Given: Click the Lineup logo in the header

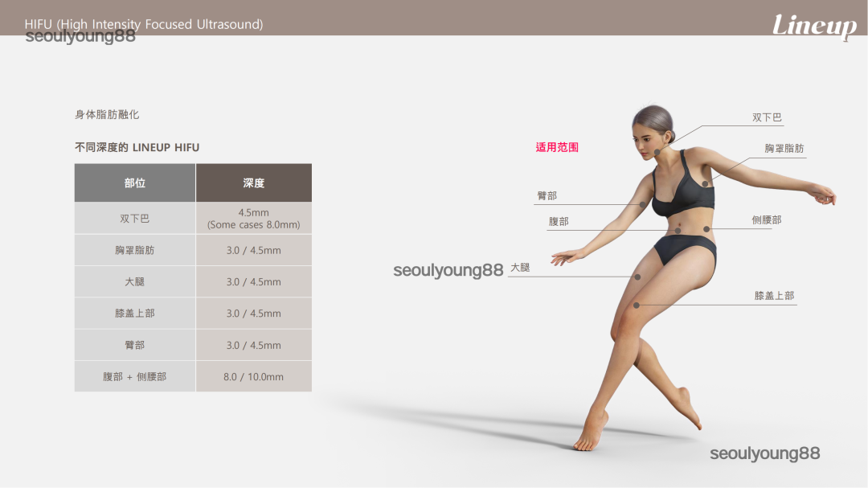Looking at the screenshot, I should pos(814,26).
